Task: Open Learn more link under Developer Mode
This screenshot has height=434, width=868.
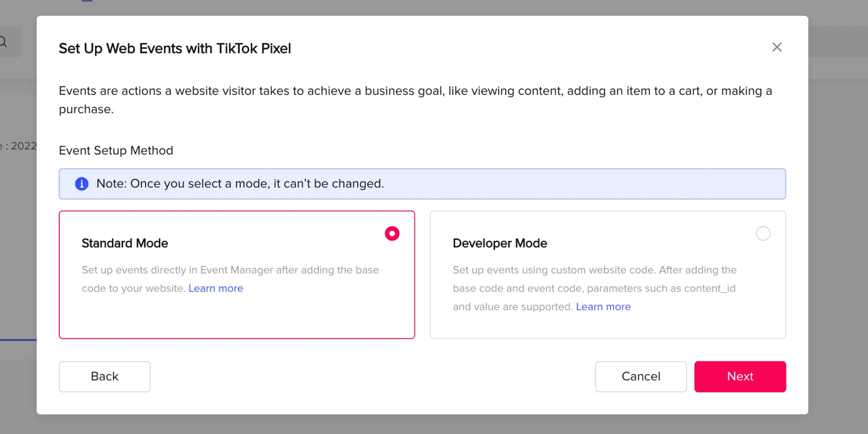Action: (603, 307)
